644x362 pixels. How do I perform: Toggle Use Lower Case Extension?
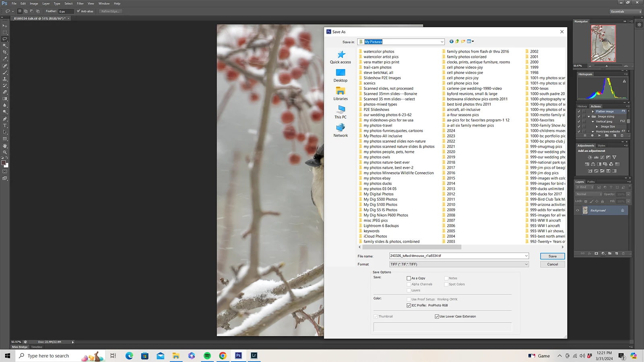(x=437, y=317)
